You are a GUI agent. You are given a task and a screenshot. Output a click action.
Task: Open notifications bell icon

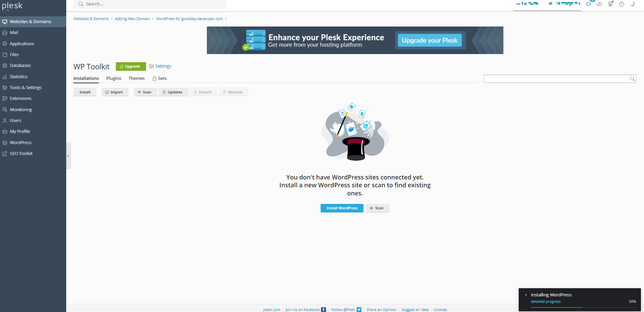point(589,4)
